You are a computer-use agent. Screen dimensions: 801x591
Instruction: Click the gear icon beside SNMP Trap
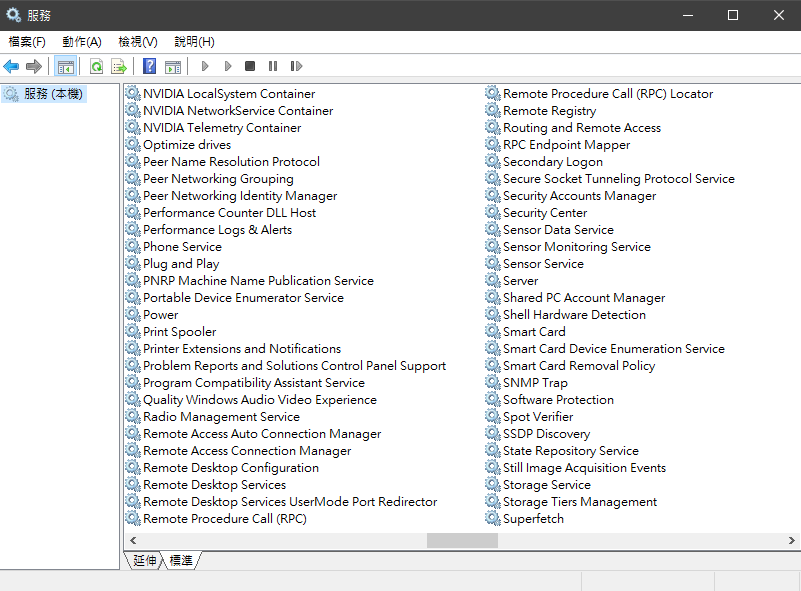[492, 383]
